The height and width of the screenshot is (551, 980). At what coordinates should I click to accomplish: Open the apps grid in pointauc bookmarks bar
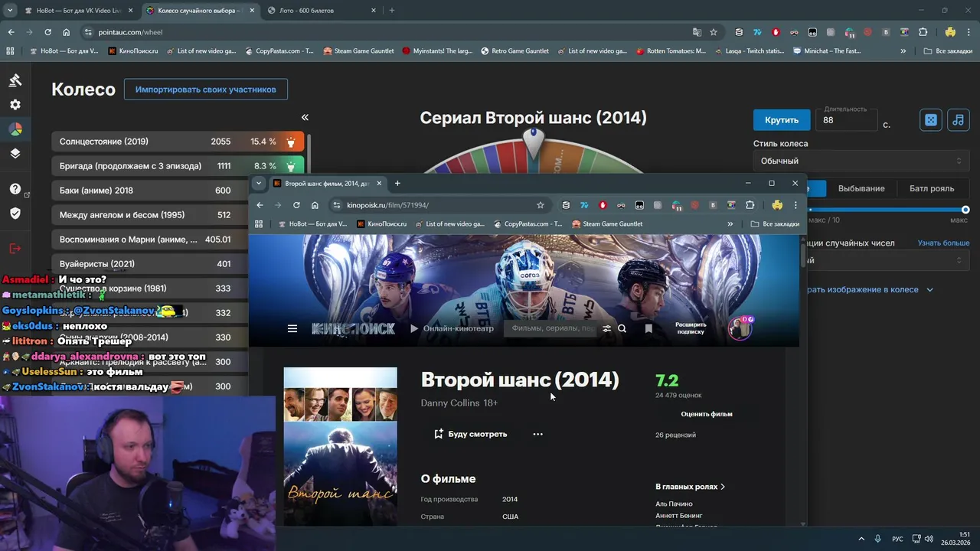click(x=10, y=51)
